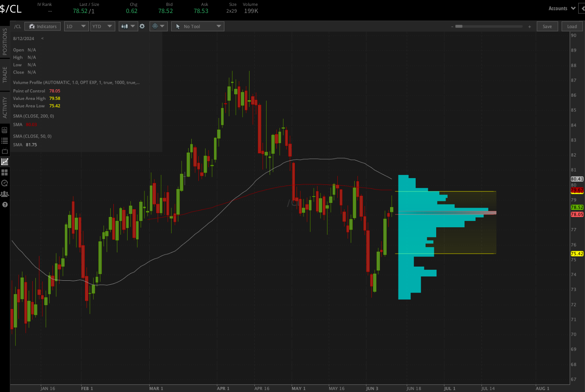585x392 pixels.
Task: Click the Volume value 199K
Action: point(251,11)
